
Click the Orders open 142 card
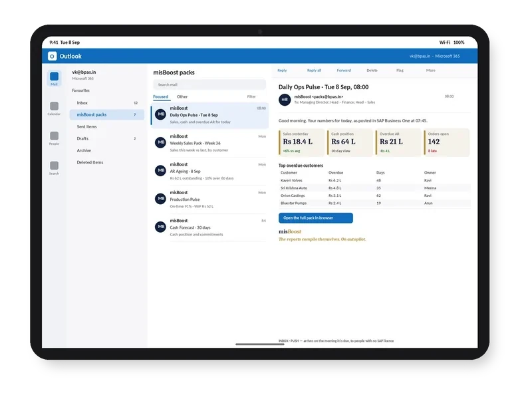point(446,142)
